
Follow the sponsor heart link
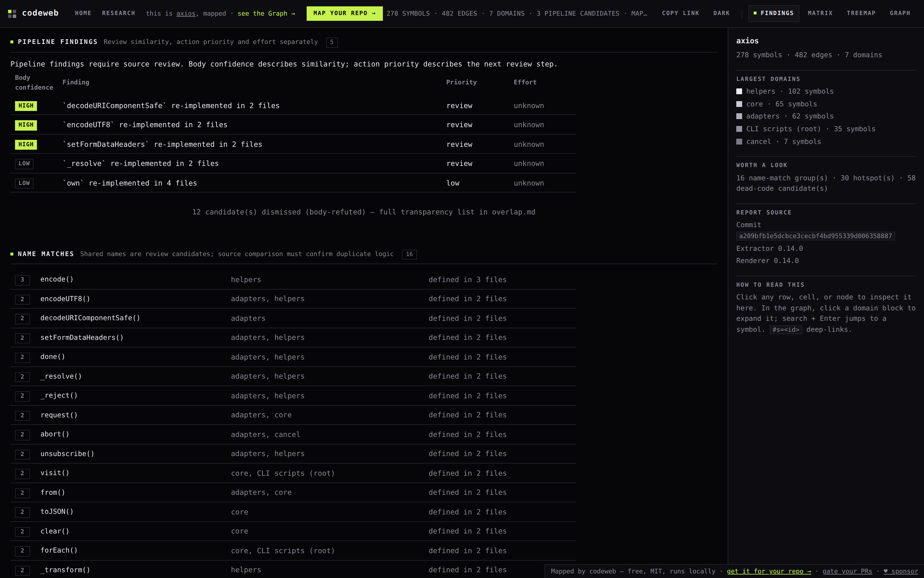pyautogui.click(x=901, y=571)
